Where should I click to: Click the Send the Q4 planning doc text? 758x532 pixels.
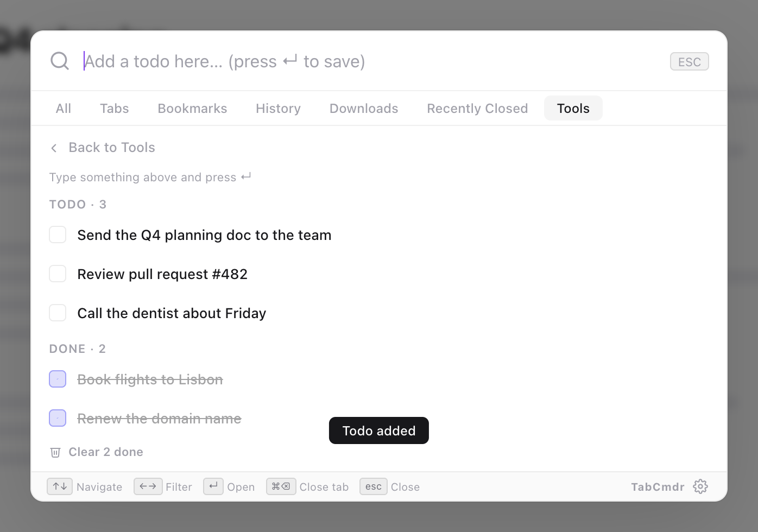pyautogui.click(x=204, y=235)
